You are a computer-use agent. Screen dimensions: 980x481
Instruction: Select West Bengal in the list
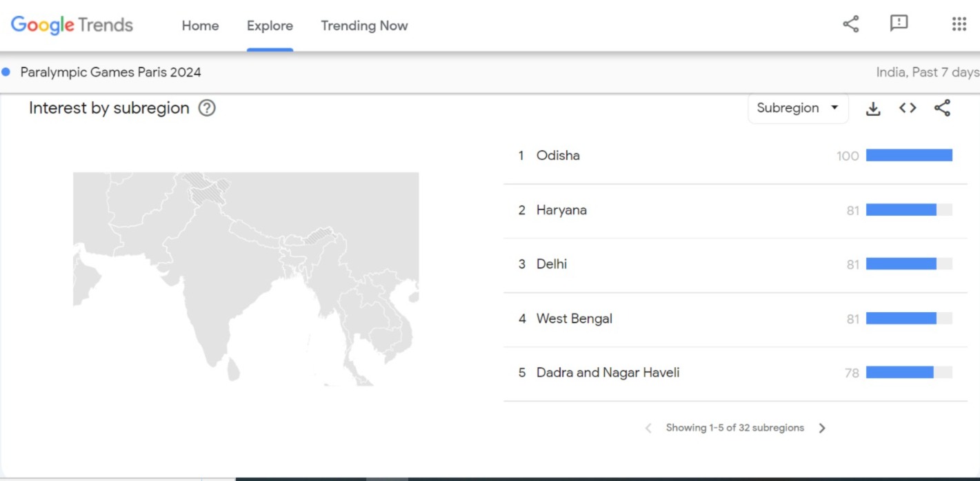coord(574,318)
